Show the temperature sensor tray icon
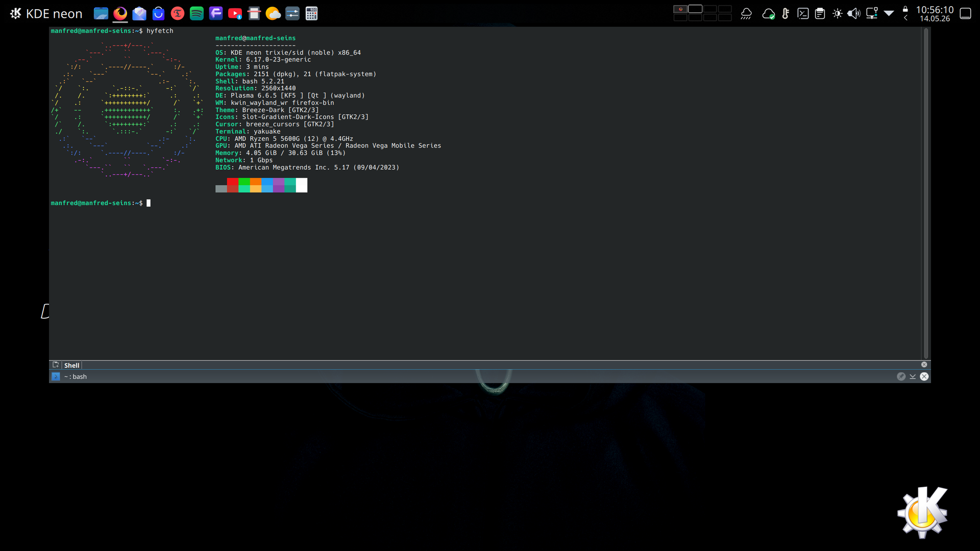Image resolution: width=980 pixels, height=551 pixels. [x=786, y=14]
